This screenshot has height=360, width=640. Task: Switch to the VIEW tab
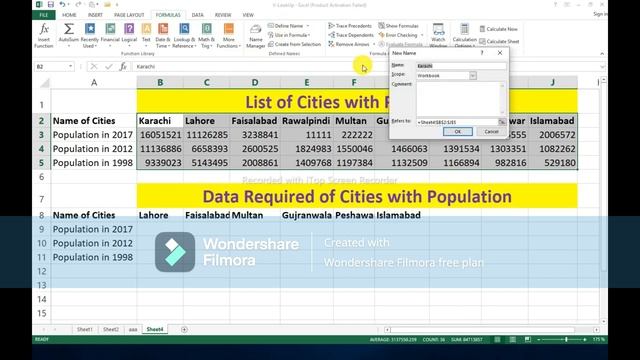coord(248,15)
